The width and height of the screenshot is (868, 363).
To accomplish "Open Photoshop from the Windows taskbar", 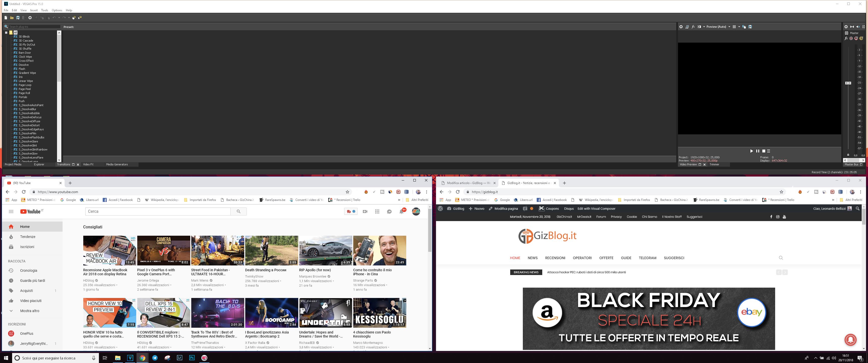I will (192, 358).
